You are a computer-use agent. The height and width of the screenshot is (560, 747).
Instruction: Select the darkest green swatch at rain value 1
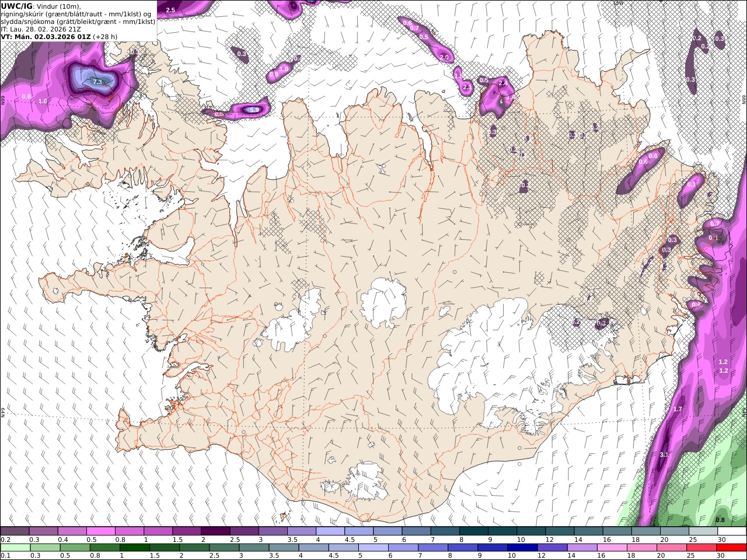click(135, 548)
